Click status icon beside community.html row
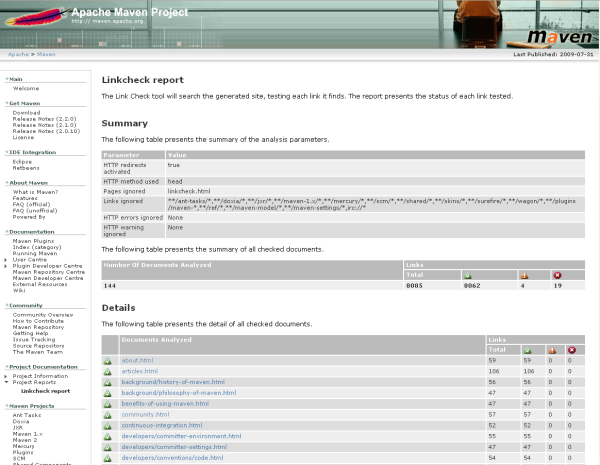The height and width of the screenshot is (465, 600). click(108, 414)
